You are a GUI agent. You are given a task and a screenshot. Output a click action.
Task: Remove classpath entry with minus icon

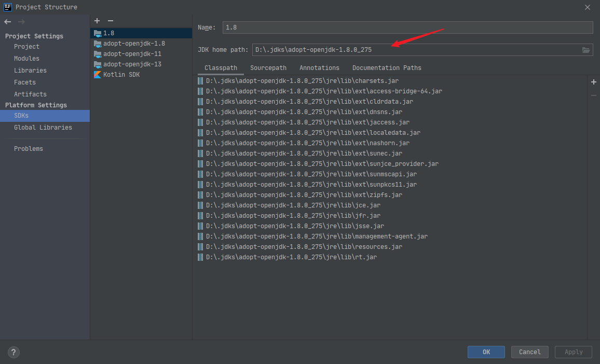pyautogui.click(x=593, y=95)
